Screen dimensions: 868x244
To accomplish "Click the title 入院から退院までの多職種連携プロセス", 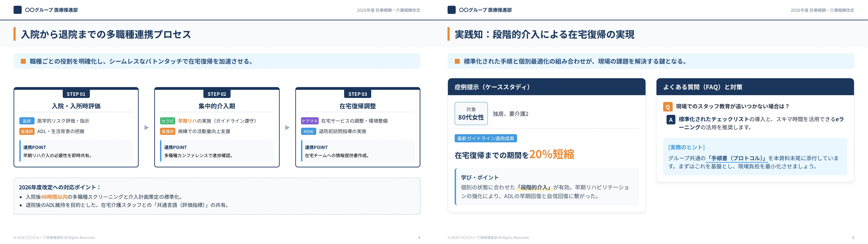I will [106, 34].
